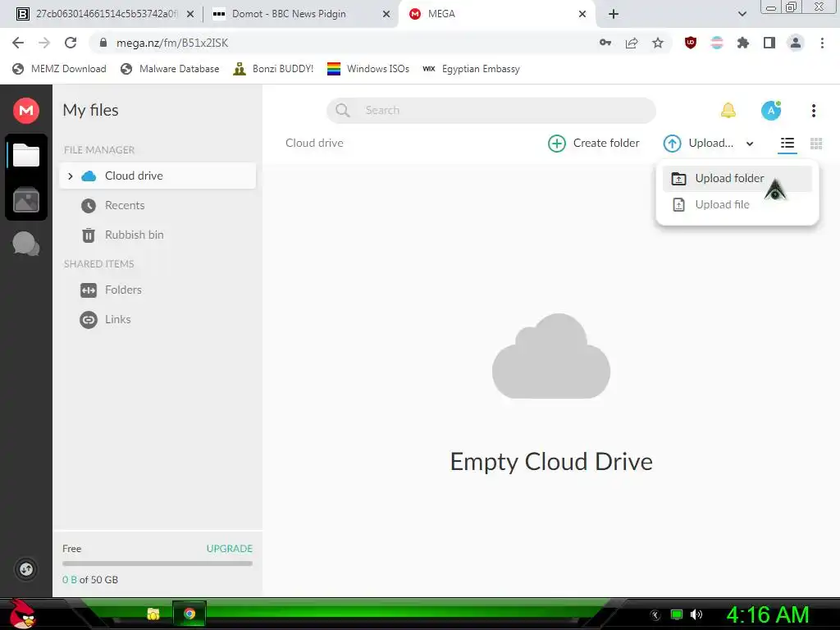Image resolution: width=840 pixels, height=630 pixels.
Task: Open the Chrome profile icon
Action: point(796,43)
